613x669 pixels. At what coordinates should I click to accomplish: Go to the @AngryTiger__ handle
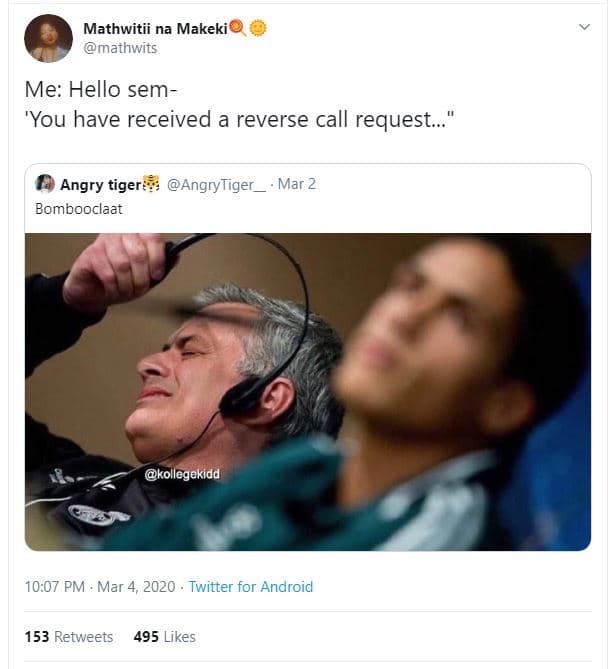click(216, 184)
